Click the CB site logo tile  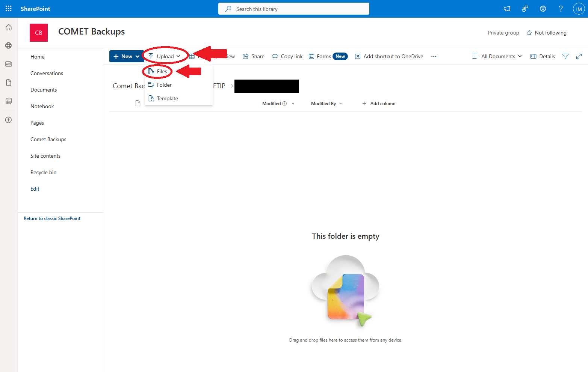39,33
